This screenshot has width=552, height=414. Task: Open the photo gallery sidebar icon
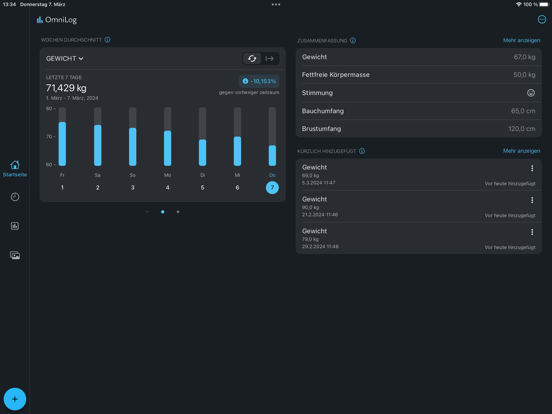15,255
